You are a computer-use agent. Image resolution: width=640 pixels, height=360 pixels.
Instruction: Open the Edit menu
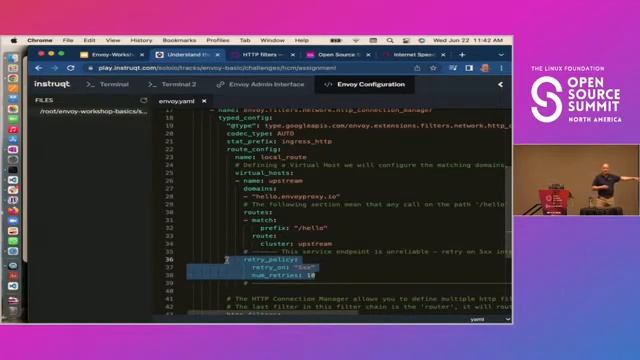(89, 40)
